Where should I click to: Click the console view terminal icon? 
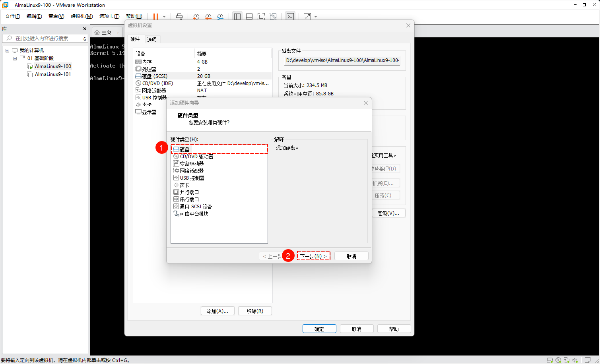click(290, 16)
